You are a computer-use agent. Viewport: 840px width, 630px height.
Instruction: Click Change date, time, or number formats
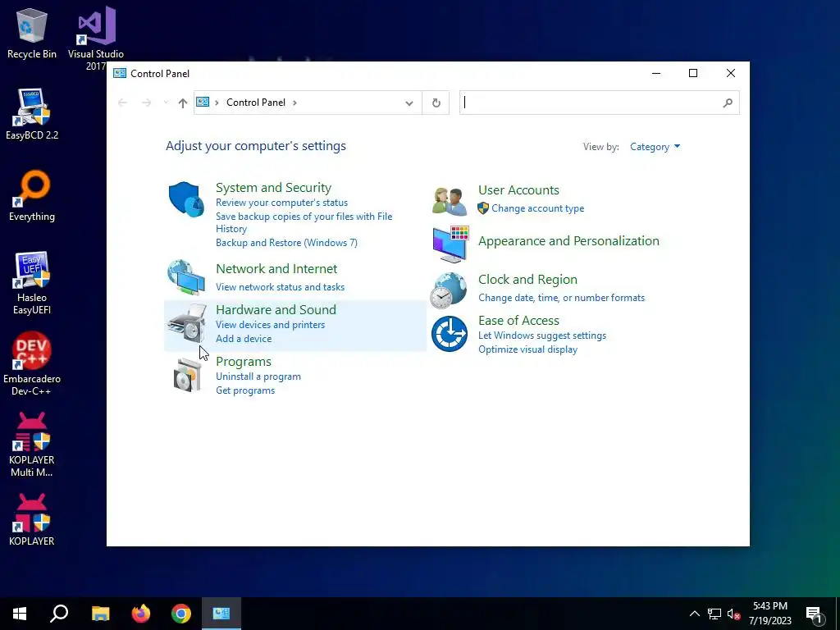point(561,298)
